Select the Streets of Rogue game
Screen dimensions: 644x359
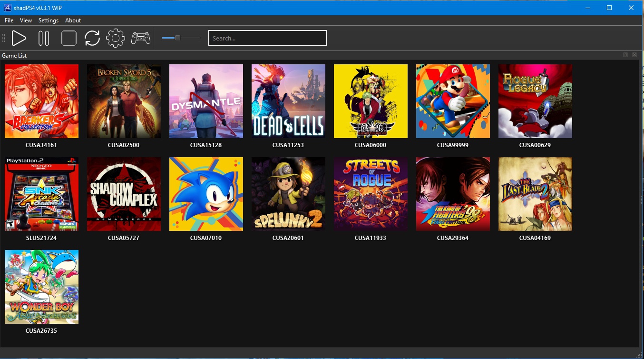click(x=371, y=194)
